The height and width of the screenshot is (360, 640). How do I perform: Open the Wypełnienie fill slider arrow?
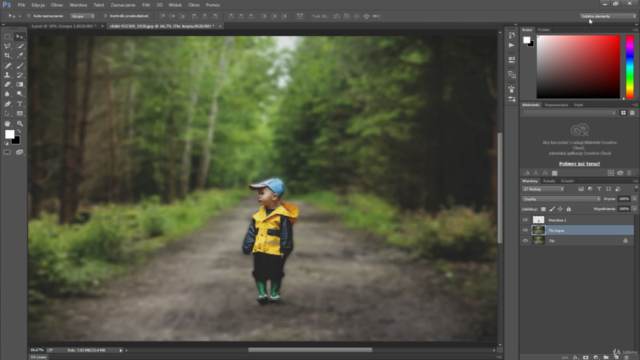(x=634, y=209)
